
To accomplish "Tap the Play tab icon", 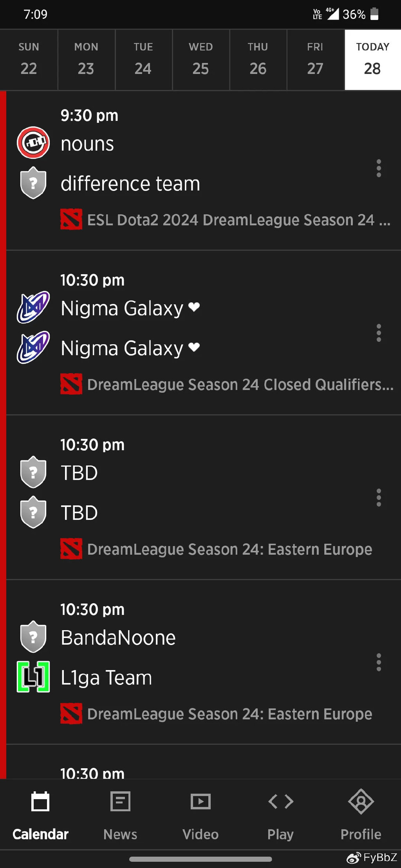I will (280, 802).
